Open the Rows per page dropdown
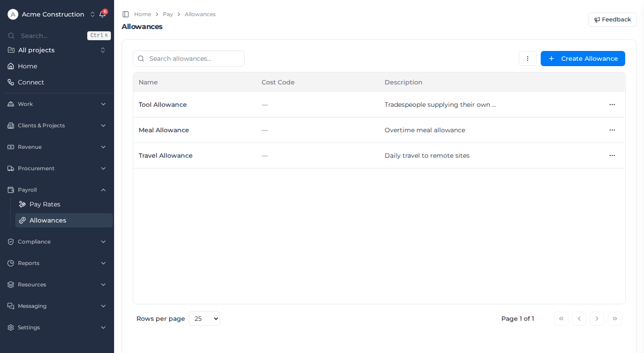 click(x=204, y=319)
